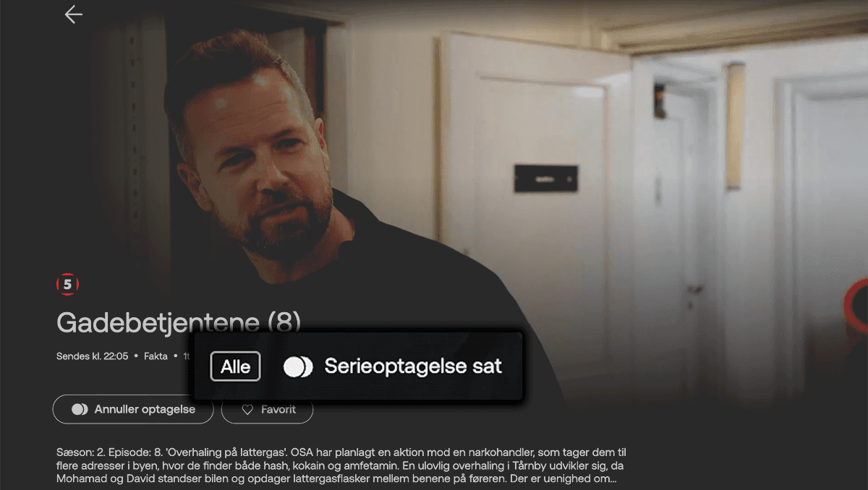This screenshot has height=490, width=868.
Task: Click the Sendes kl. 22:05 airtime label
Action: pos(92,356)
